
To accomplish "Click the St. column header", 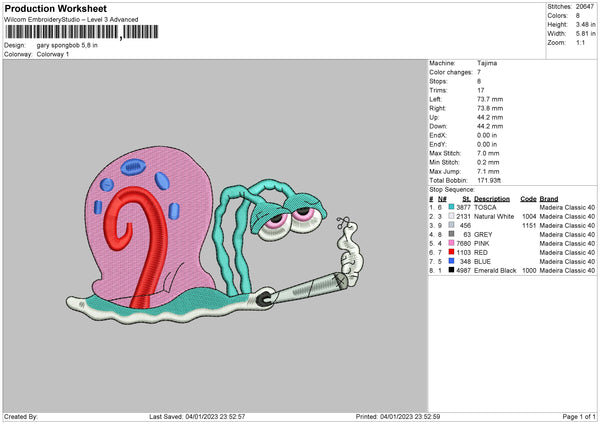I will click(466, 199).
